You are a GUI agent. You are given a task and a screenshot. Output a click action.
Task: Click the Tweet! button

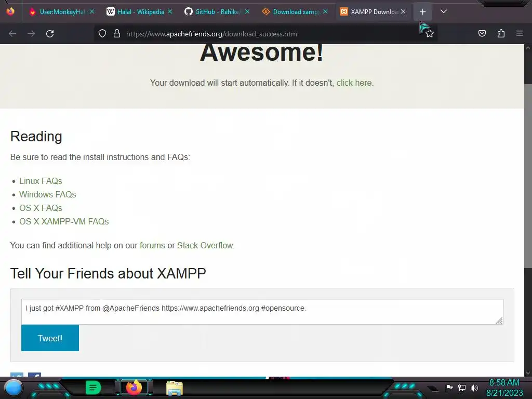click(x=50, y=338)
